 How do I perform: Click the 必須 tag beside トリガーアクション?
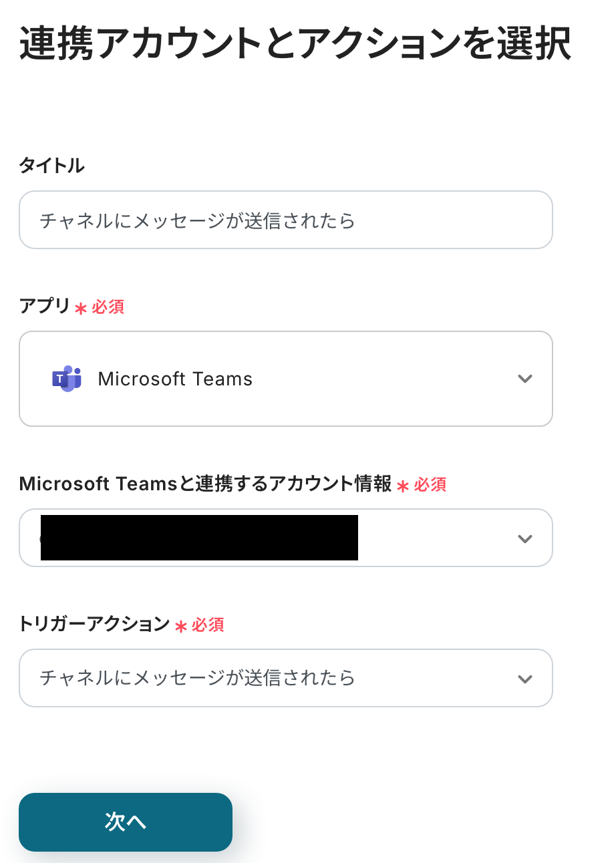[208, 625]
